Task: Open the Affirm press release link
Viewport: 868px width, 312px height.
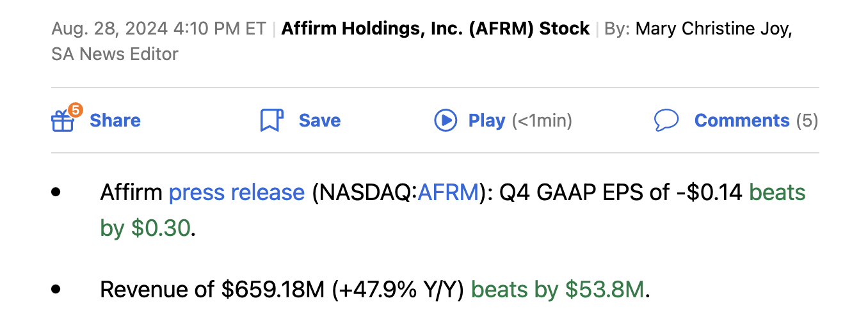Action: (x=236, y=192)
